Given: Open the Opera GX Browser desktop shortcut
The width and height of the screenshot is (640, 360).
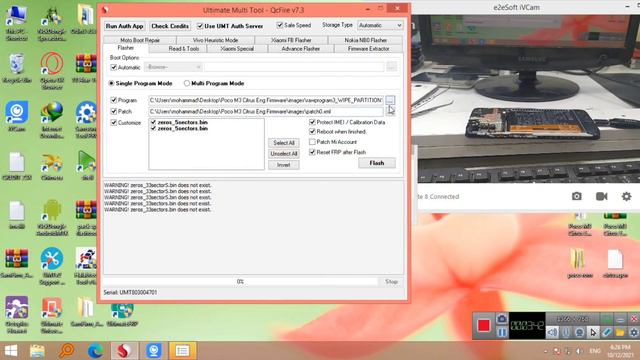Looking at the screenshot, I should [x=52, y=71].
